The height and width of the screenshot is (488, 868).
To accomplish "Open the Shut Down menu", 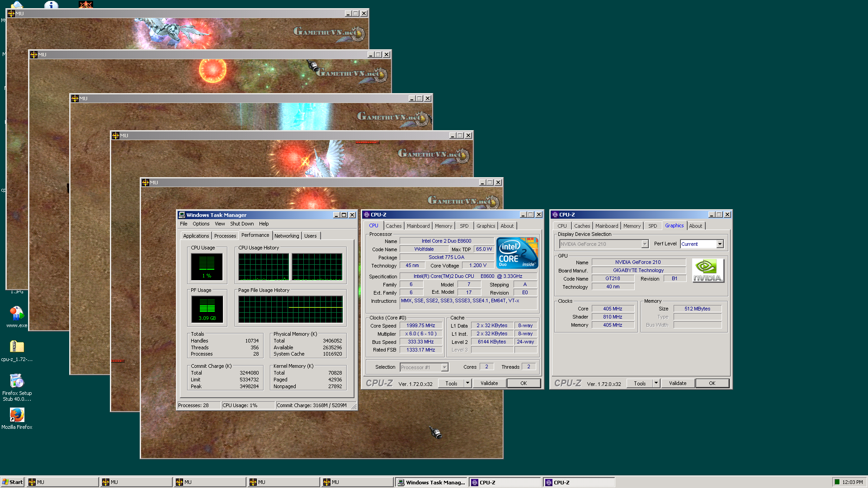I will coord(242,224).
